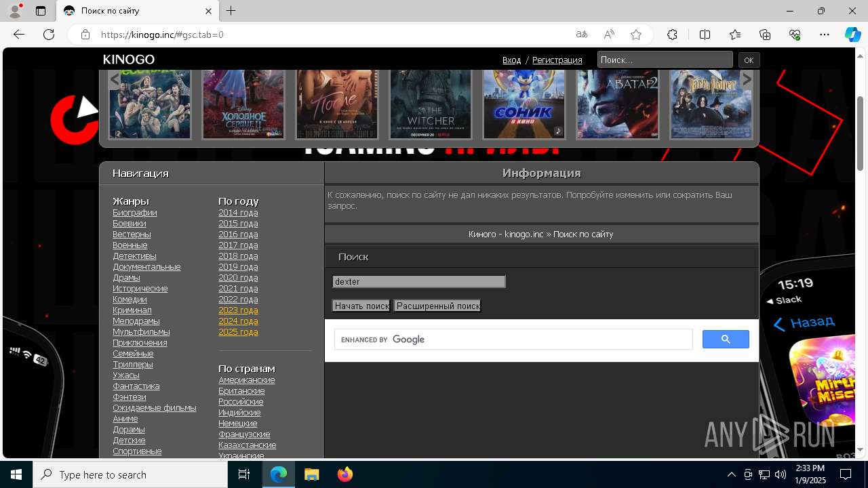Select the Поиск по сайту tab
This screenshot has height=488, width=868.
[x=138, y=11]
